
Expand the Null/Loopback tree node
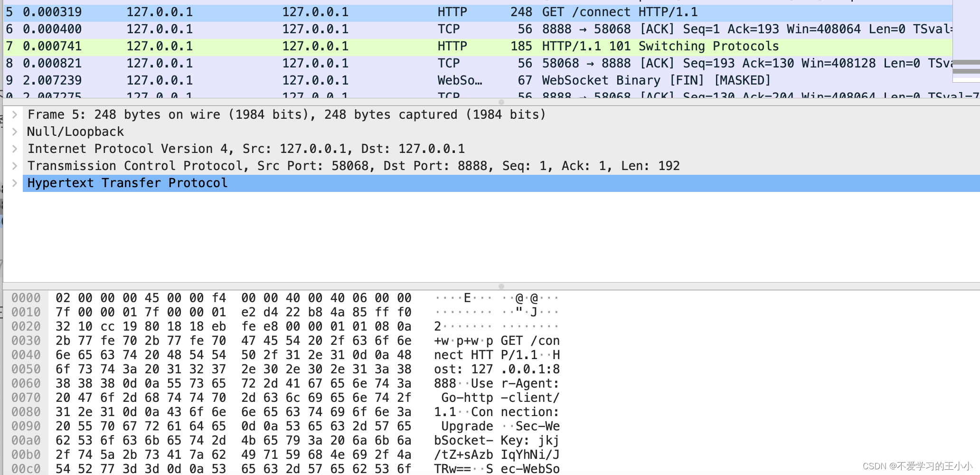point(15,132)
